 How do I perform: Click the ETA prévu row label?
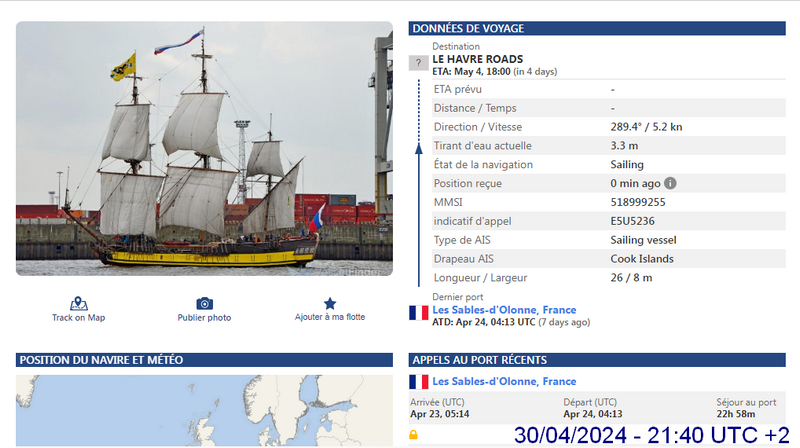coord(457,89)
